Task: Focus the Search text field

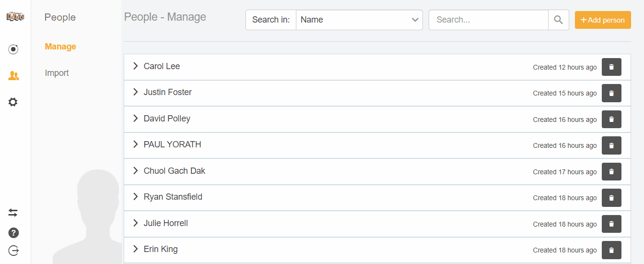Action: (x=488, y=20)
